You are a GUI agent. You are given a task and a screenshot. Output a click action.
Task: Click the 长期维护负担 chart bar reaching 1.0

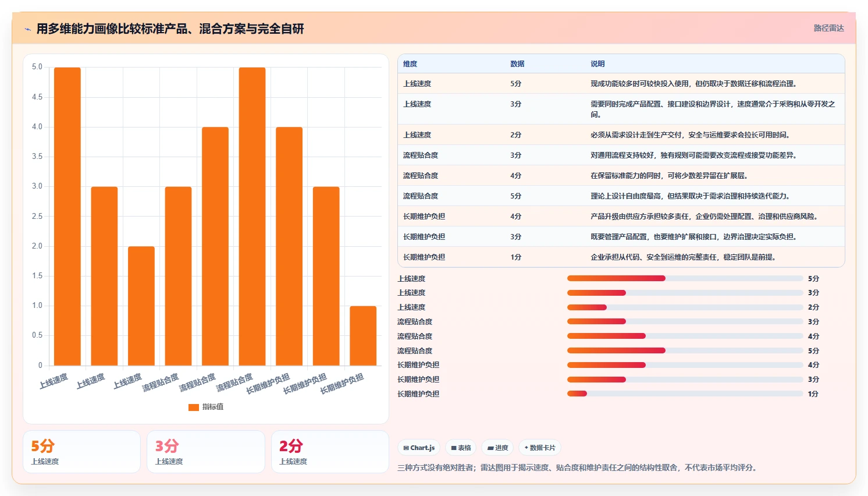[363, 336]
